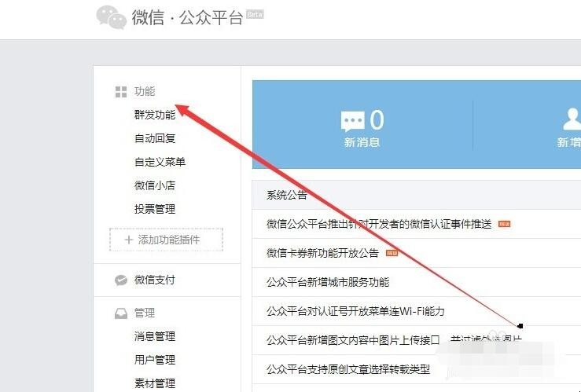Select the 功能 section header
The width and height of the screenshot is (581, 392).
[x=145, y=91]
